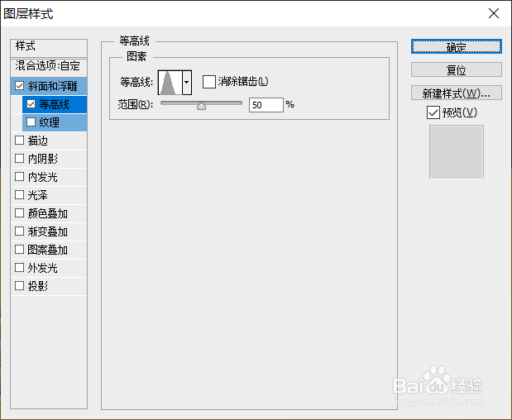The height and width of the screenshot is (420, 512).
Task: Enable the 描边 stroke checkbox
Action: pyautogui.click(x=20, y=141)
